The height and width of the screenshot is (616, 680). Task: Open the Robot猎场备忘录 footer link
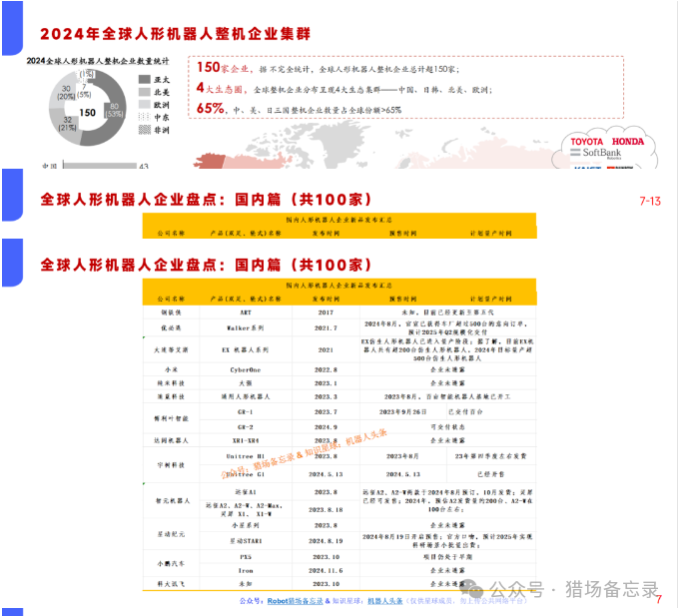coord(295,601)
